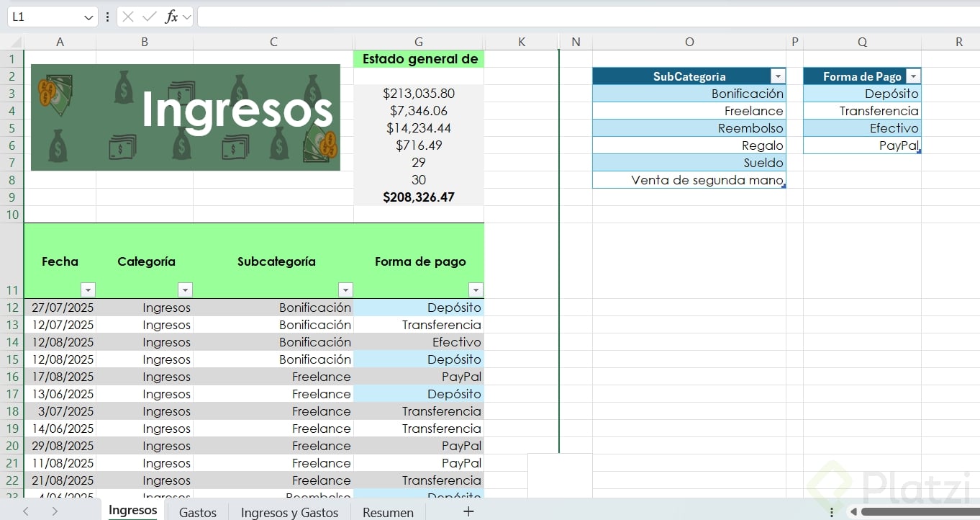
Task: Select the bold total $208,326.47
Action: point(419,197)
